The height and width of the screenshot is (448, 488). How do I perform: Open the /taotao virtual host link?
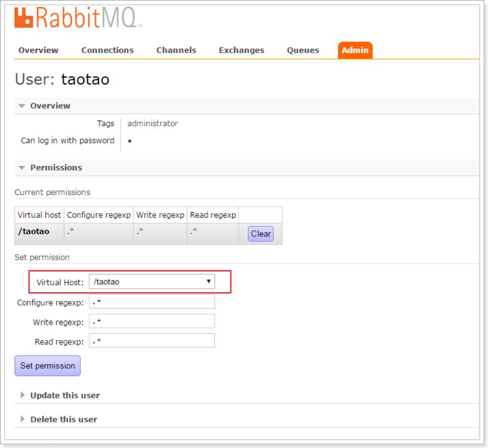coord(34,231)
